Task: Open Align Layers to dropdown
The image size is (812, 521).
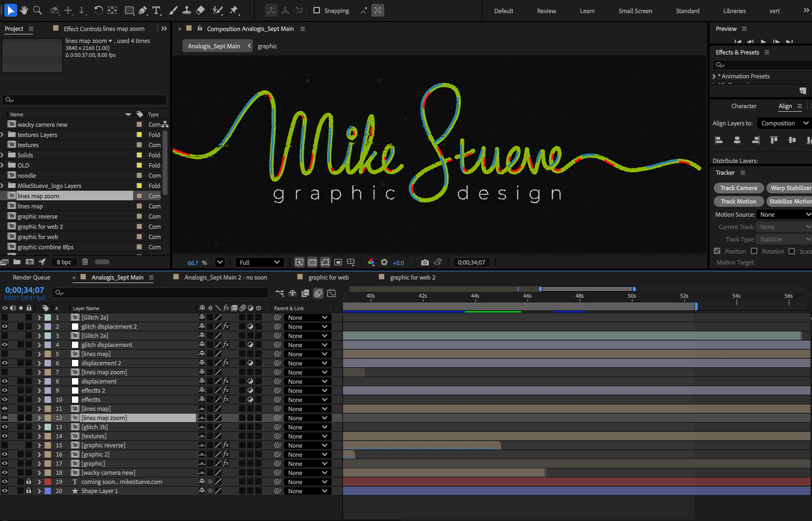Action: [784, 123]
